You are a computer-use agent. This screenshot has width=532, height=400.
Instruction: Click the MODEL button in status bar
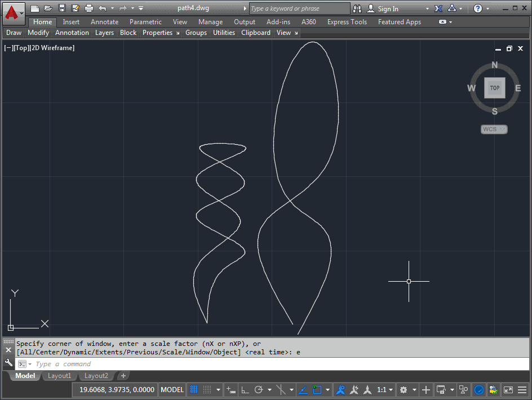pos(172,389)
